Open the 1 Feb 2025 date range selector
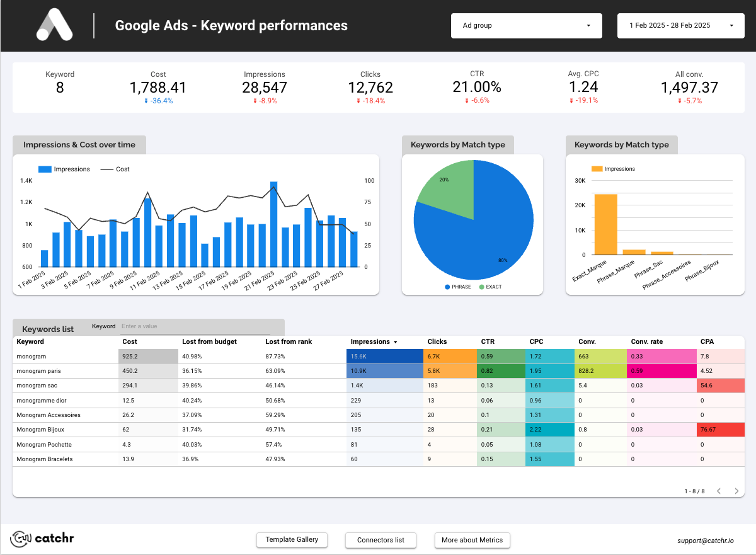This screenshot has width=756, height=555. point(680,25)
